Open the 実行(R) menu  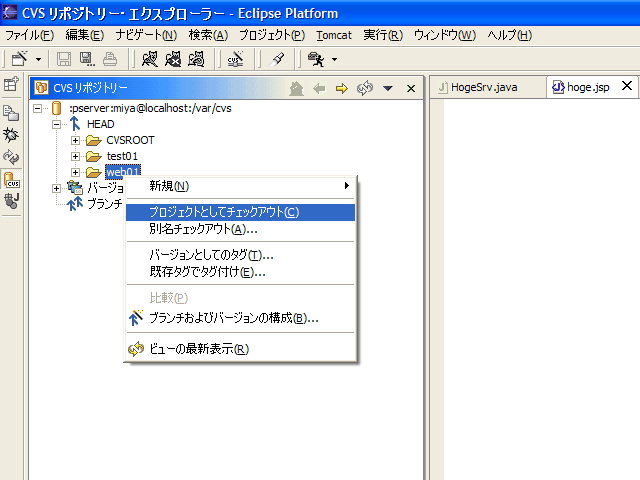pos(383,36)
